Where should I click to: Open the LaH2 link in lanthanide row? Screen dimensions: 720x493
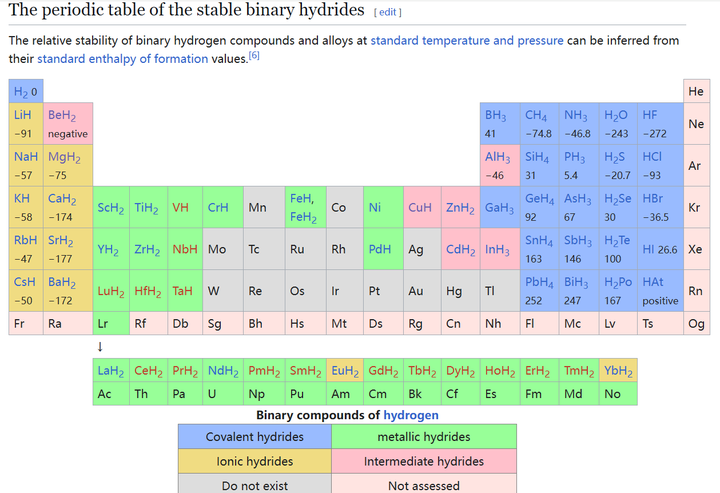point(111,371)
